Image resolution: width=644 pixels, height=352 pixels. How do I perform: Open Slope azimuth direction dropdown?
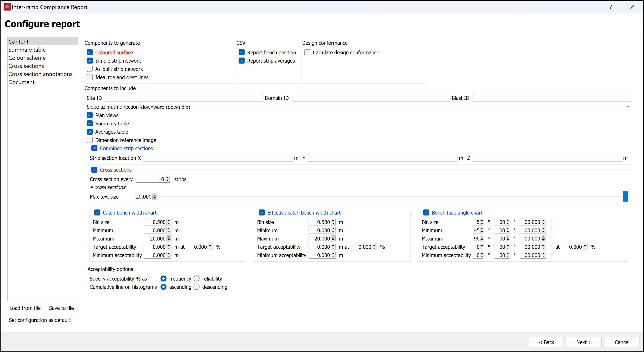tap(627, 107)
